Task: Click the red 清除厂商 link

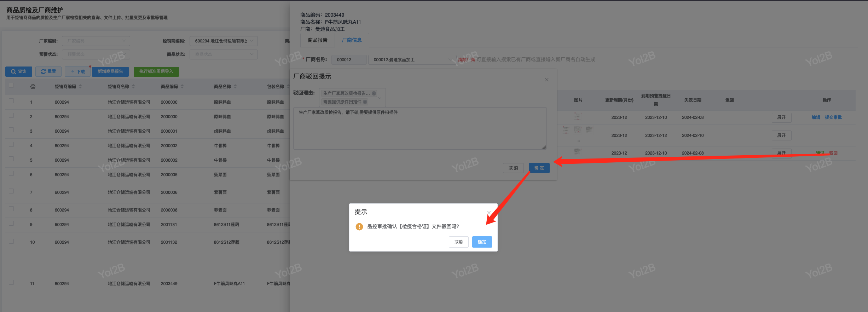Action: (x=467, y=60)
